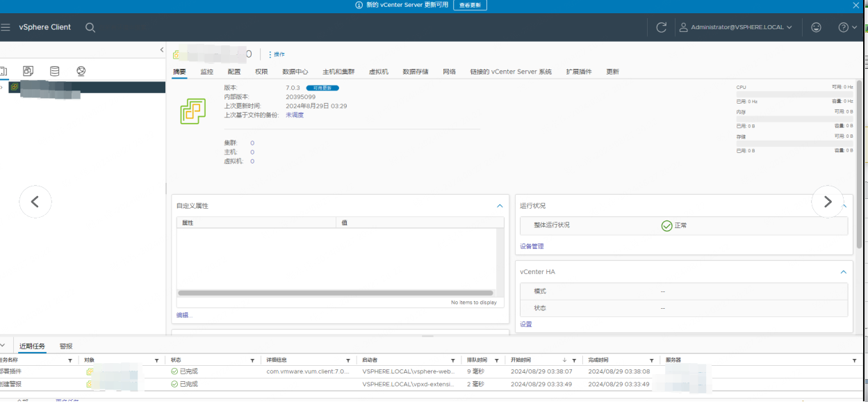Open the 操作 actions menu
The width and height of the screenshot is (868, 402).
tap(277, 54)
